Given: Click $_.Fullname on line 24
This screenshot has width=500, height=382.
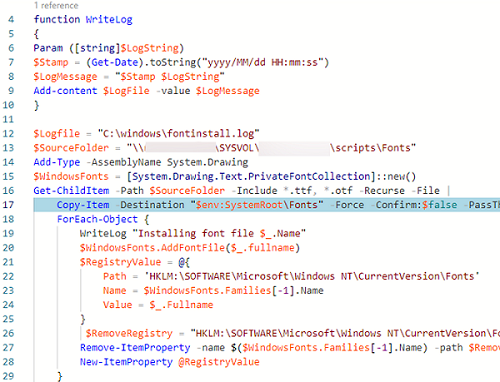Looking at the screenshot, I should click(x=181, y=305).
